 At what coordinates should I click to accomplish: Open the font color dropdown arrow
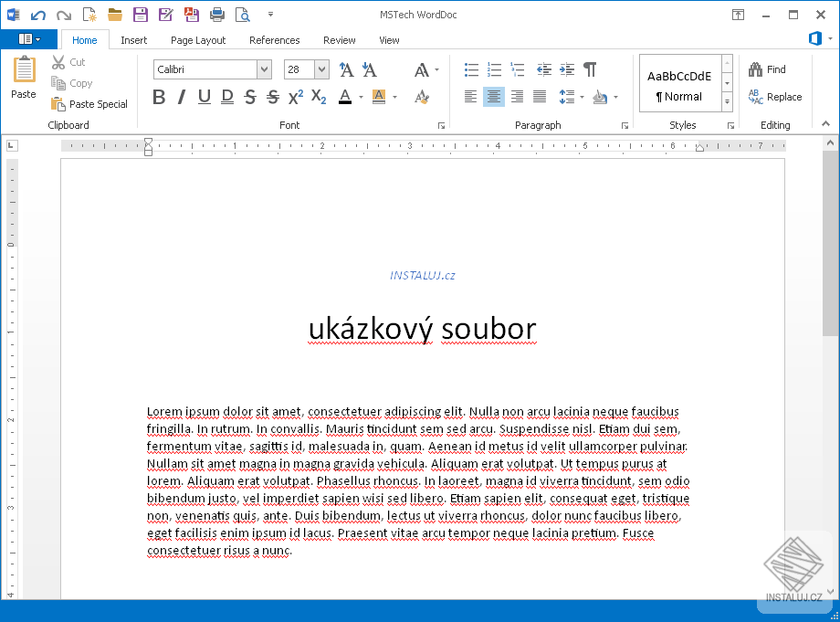click(x=361, y=98)
